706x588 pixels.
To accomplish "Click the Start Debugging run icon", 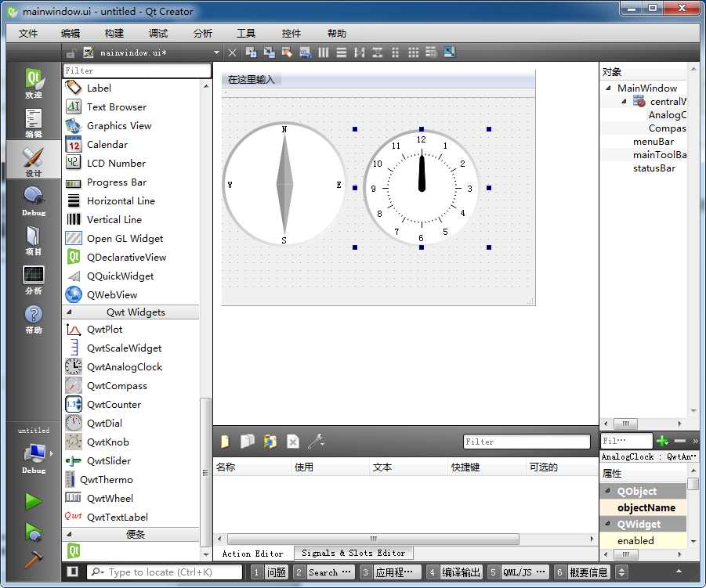I will (34, 532).
